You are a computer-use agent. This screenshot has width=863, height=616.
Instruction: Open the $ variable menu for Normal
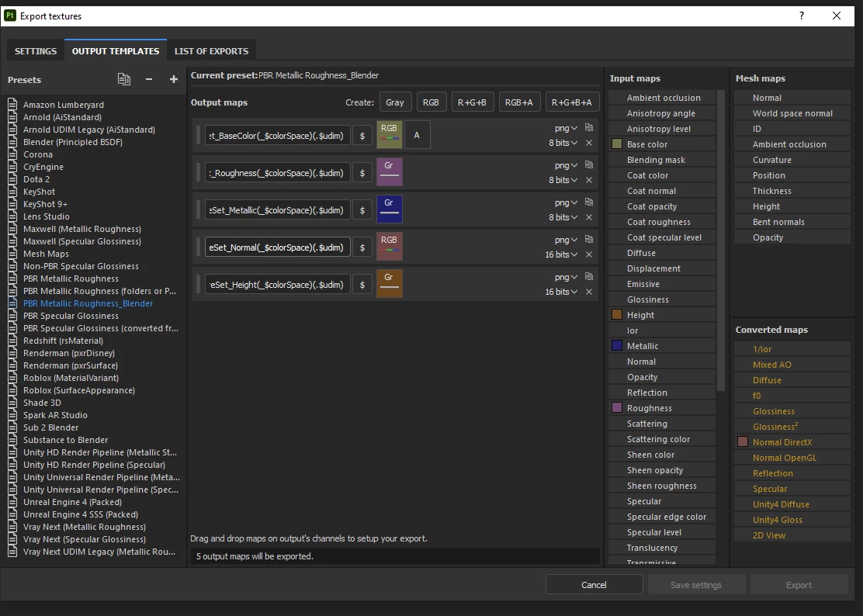[362, 247]
